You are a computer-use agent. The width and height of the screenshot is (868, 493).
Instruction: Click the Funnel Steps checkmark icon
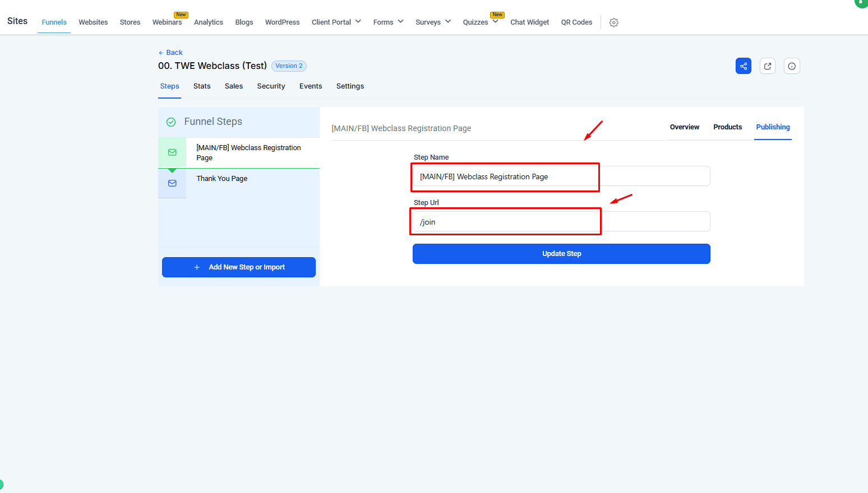pyautogui.click(x=171, y=122)
